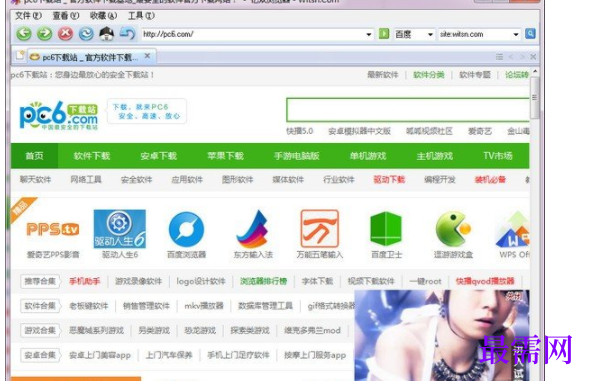This screenshot has height=381, width=591.
Task: Select the 手游电脑版 navigation tab
Action: point(297,156)
